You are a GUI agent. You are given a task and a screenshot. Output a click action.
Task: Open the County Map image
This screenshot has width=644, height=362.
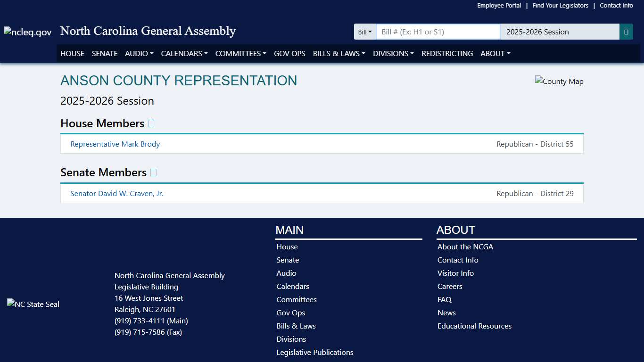559,81
